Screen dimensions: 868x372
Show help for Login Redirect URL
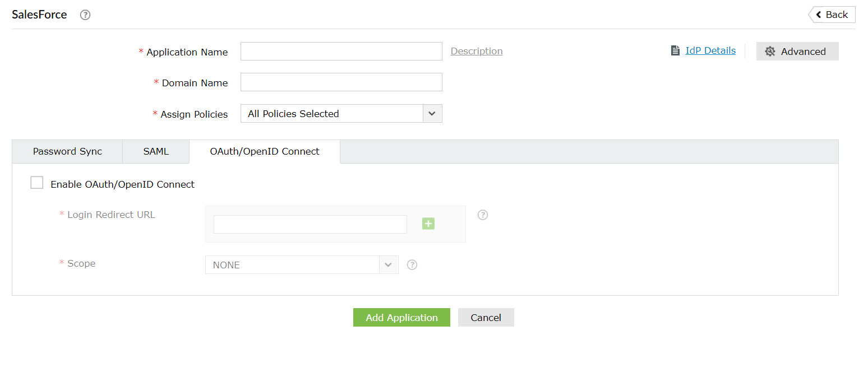(483, 215)
